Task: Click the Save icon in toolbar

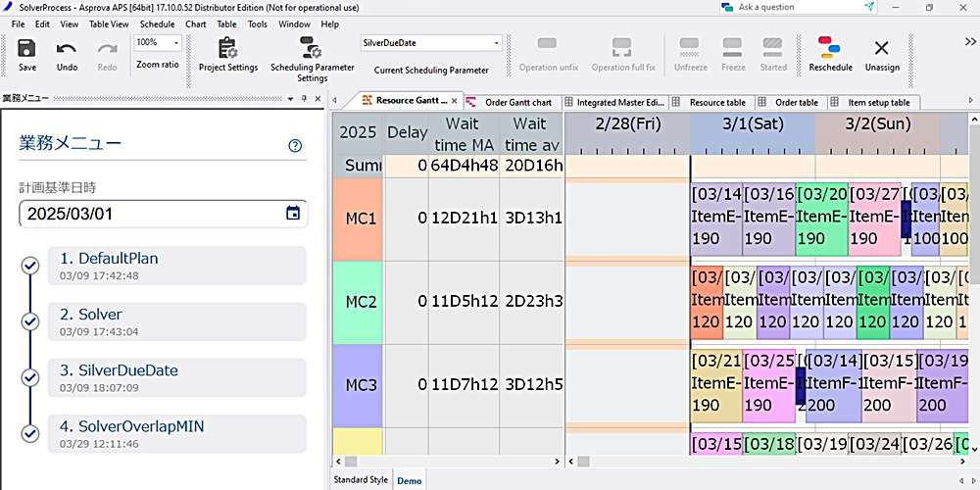Action: 27,49
